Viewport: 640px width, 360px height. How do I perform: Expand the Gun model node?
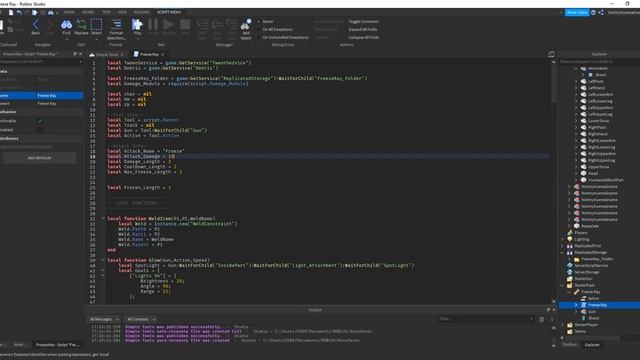tap(576, 311)
